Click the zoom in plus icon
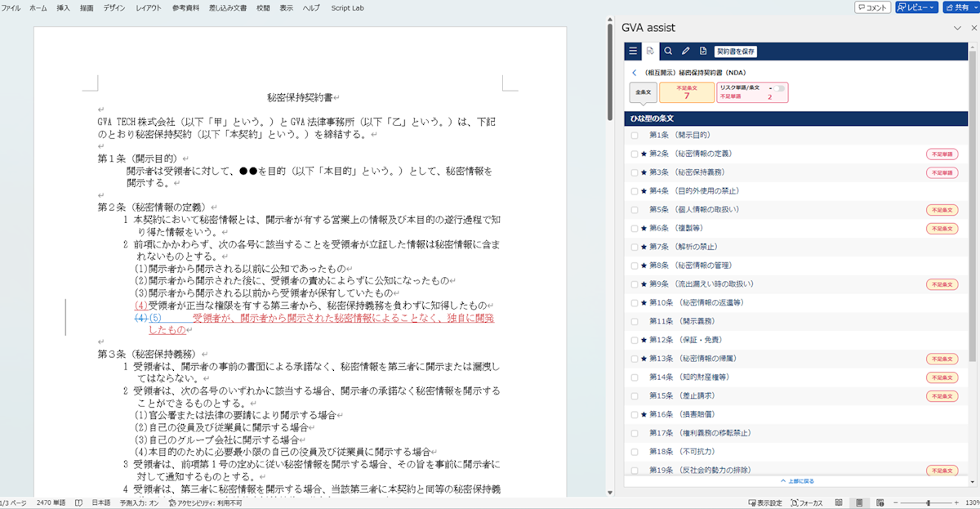The height and width of the screenshot is (509, 980). point(956,502)
